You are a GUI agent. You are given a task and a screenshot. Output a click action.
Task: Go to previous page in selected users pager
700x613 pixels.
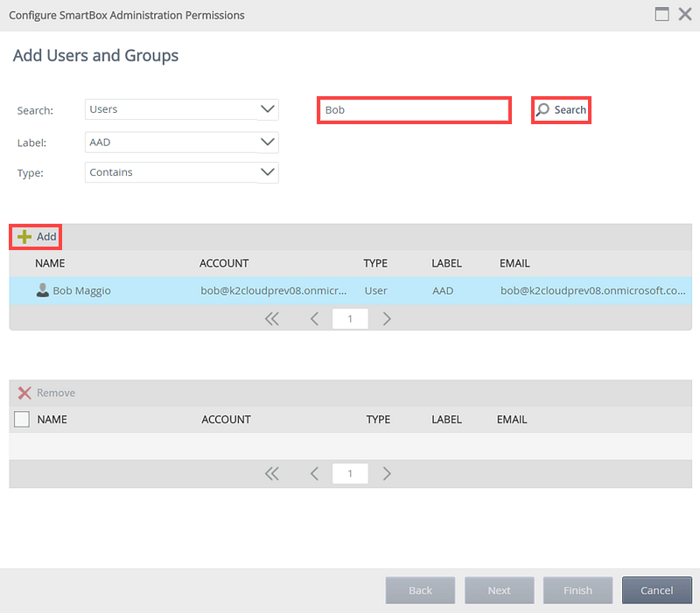click(x=314, y=474)
